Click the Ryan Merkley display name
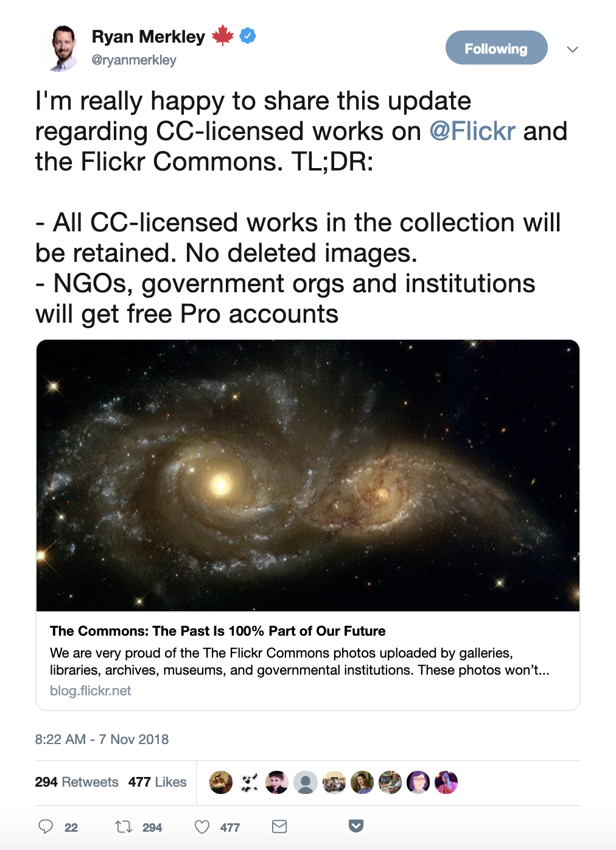Screen dimensions: 616x850 tap(149, 37)
